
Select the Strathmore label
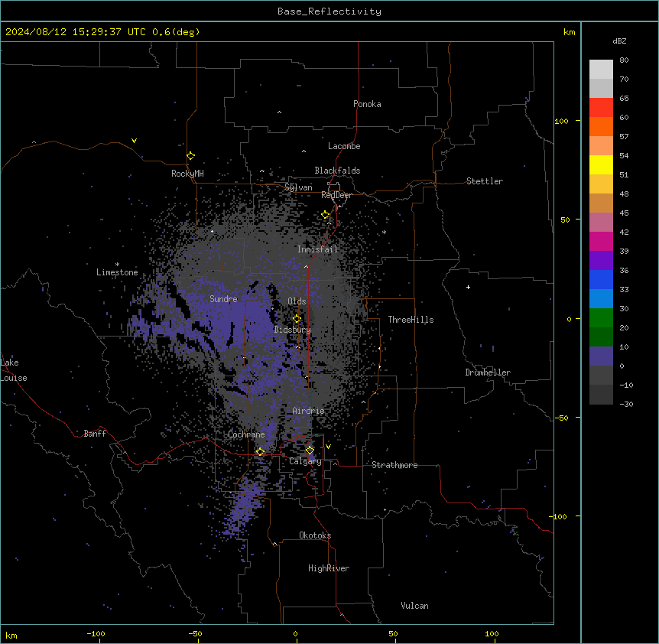tap(394, 465)
